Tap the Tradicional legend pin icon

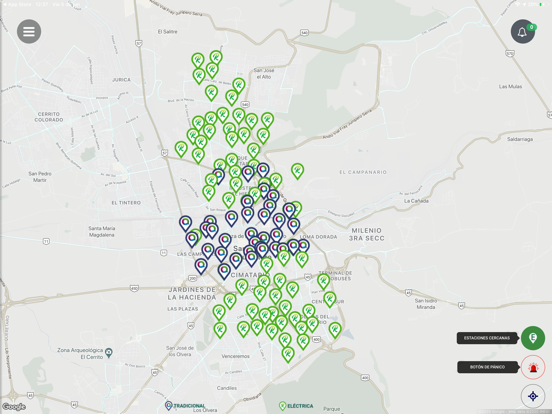point(169,406)
